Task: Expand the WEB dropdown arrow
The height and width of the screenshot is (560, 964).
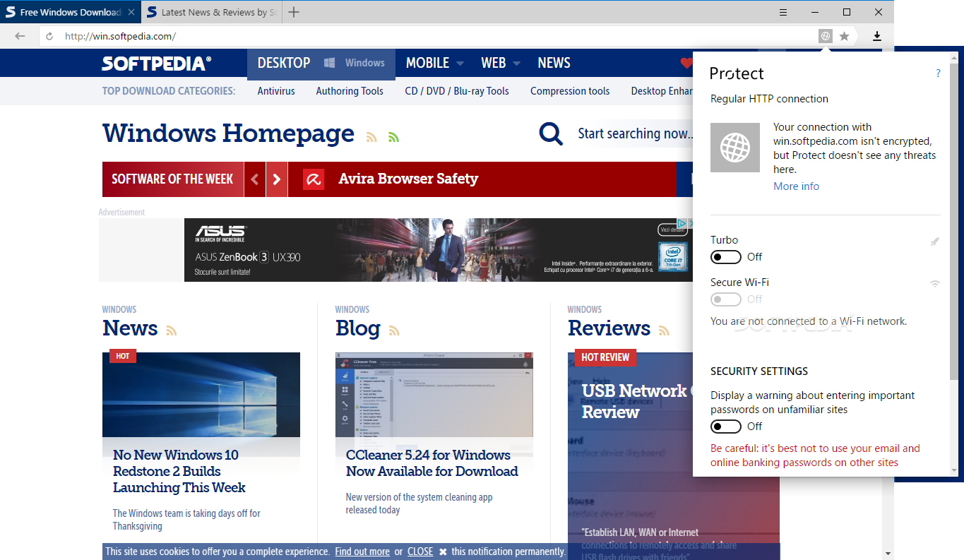Action: point(516,64)
